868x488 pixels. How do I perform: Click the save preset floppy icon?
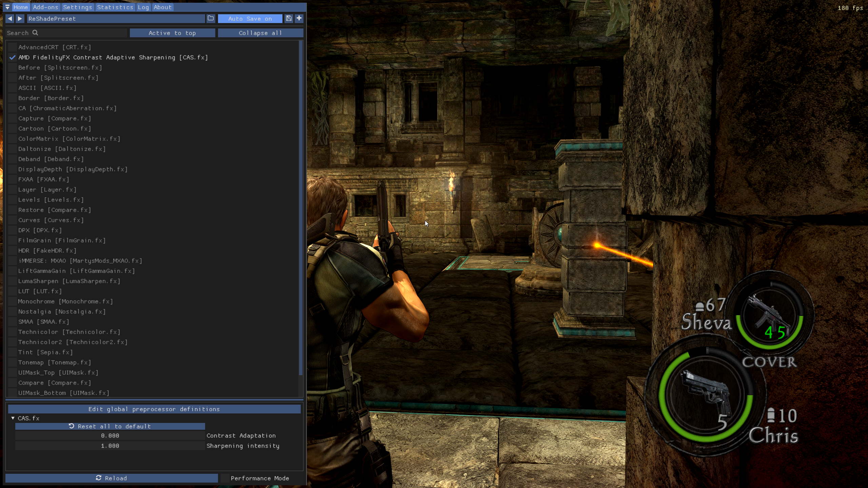(x=289, y=19)
